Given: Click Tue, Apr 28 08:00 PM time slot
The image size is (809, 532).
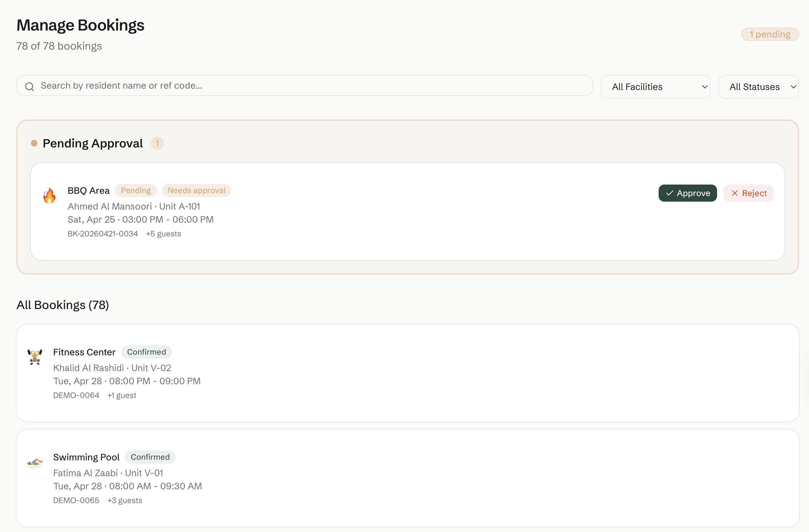Looking at the screenshot, I should (x=127, y=381).
